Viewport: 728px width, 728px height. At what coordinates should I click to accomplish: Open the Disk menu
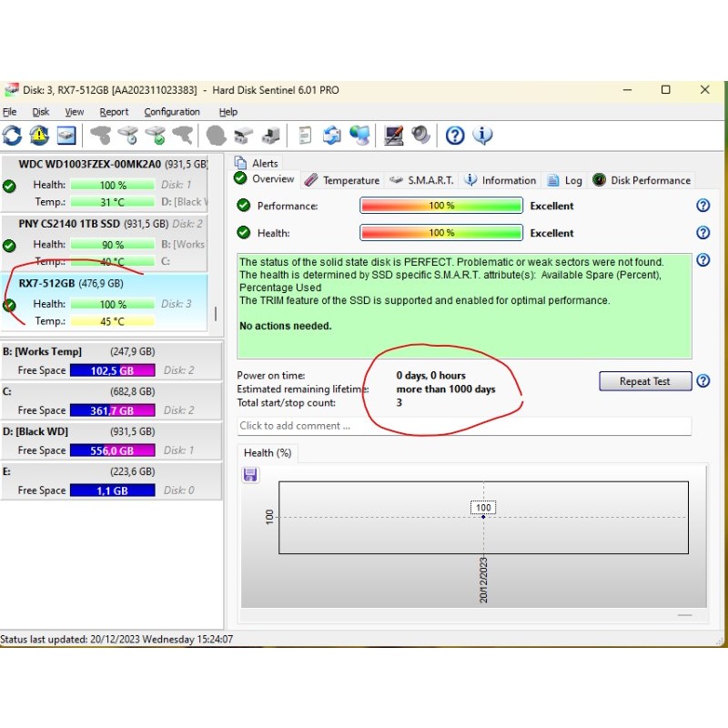tap(41, 112)
